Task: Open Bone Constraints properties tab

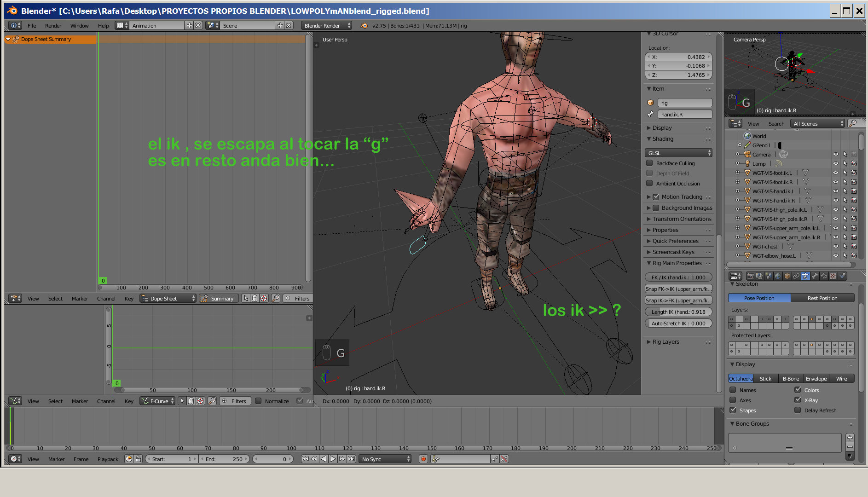Action: (x=824, y=276)
